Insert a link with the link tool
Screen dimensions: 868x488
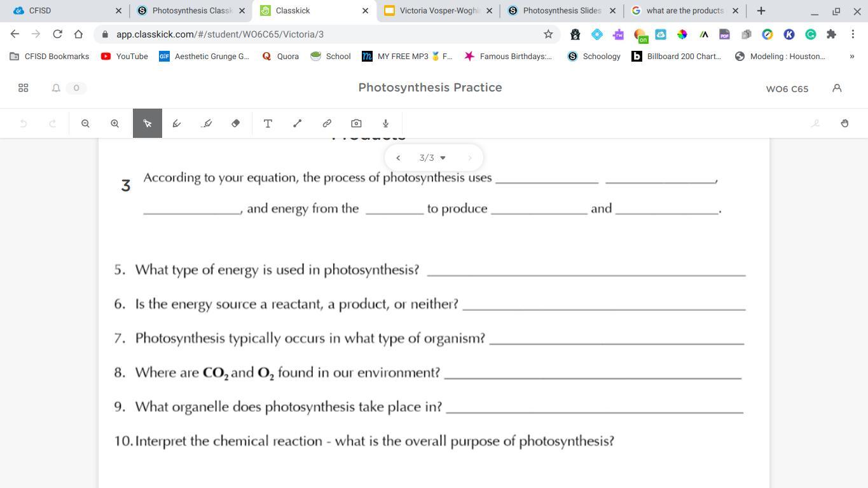pyautogui.click(x=327, y=123)
